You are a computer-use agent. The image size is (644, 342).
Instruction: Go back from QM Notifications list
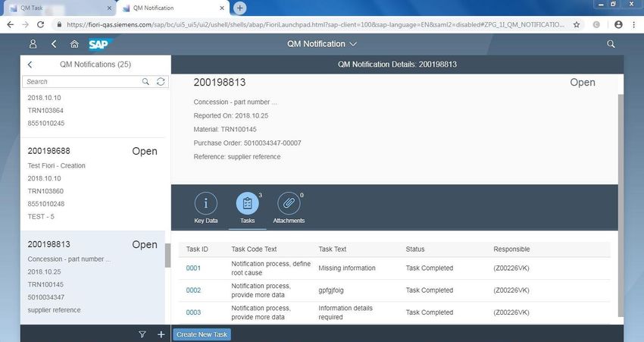pyautogui.click(x=30, y=64)
